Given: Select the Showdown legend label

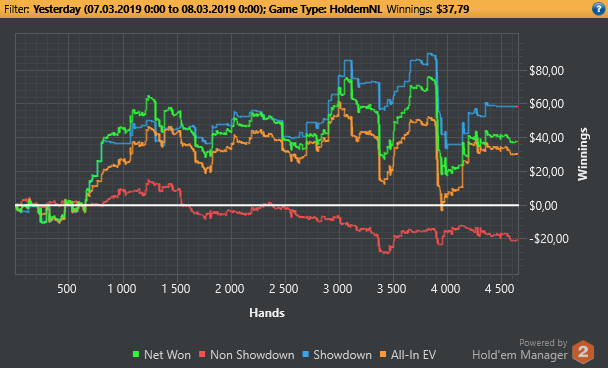Looking at the screenshot, I should [342, 355].
